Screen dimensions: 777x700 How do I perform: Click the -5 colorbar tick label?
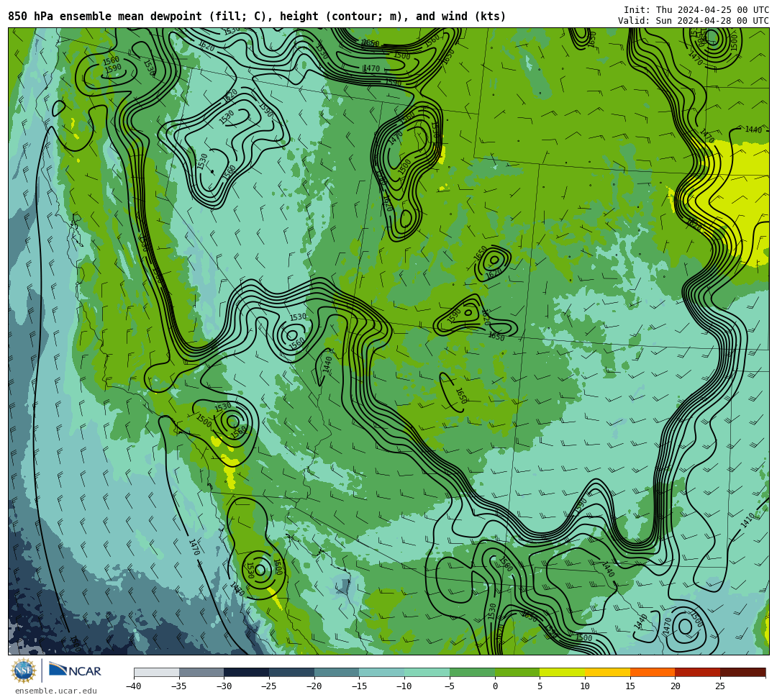click(450, 686)
